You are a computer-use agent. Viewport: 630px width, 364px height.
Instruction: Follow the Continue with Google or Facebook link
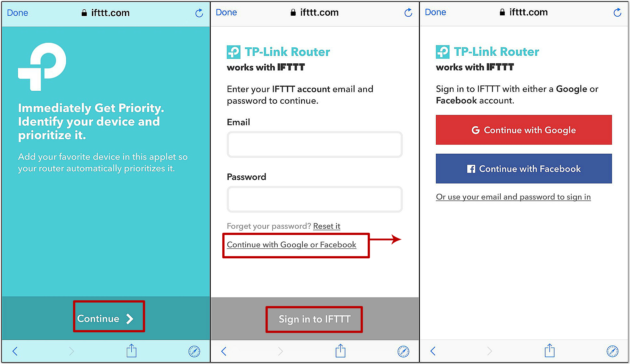pyautogui.click(x=291, y=245)
